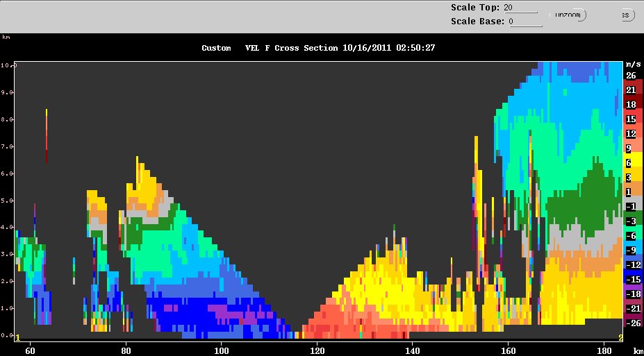
Task: Click the 120 km distance axis label
Action: click(317, 350)
